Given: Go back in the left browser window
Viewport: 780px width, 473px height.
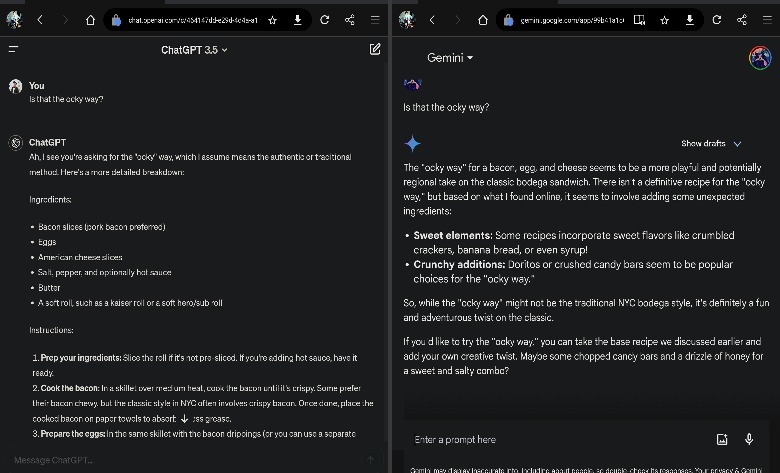Looking at the screenshot, I should (40, 19).
